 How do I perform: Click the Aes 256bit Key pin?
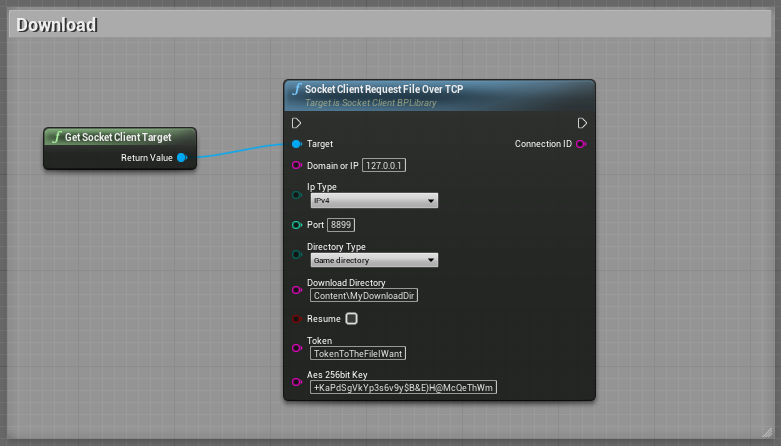(297, 381)
